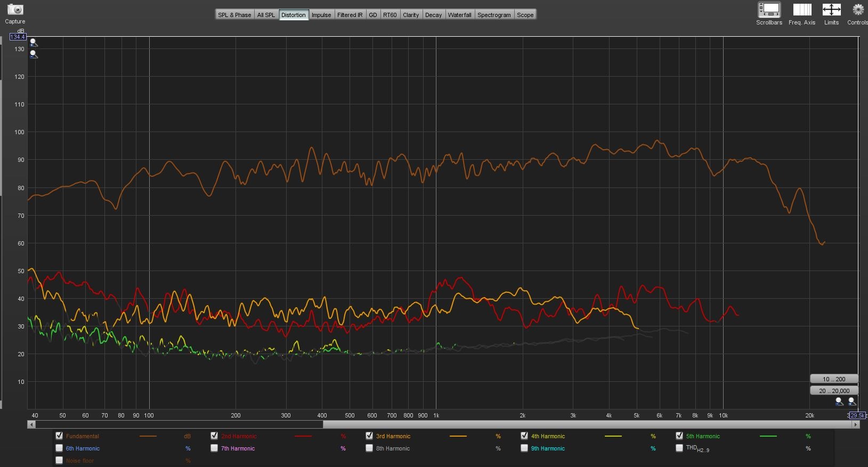Image resolution: width=868 pixels, height=467 pixels.
Task: Enable the 8th Harmonic checkbox
Action: pyautogui.click(x=369, y=448)
